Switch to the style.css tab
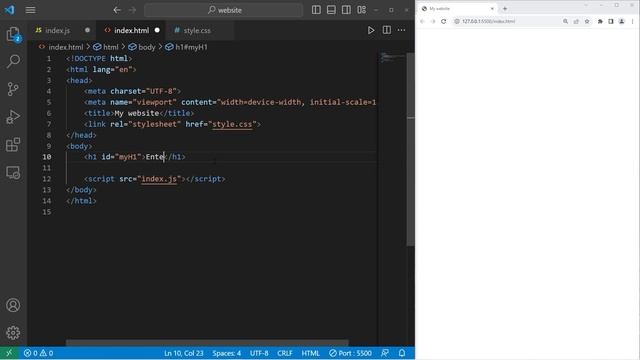The width and height of the screenshot is (640, 360). [x=197, y=31]
